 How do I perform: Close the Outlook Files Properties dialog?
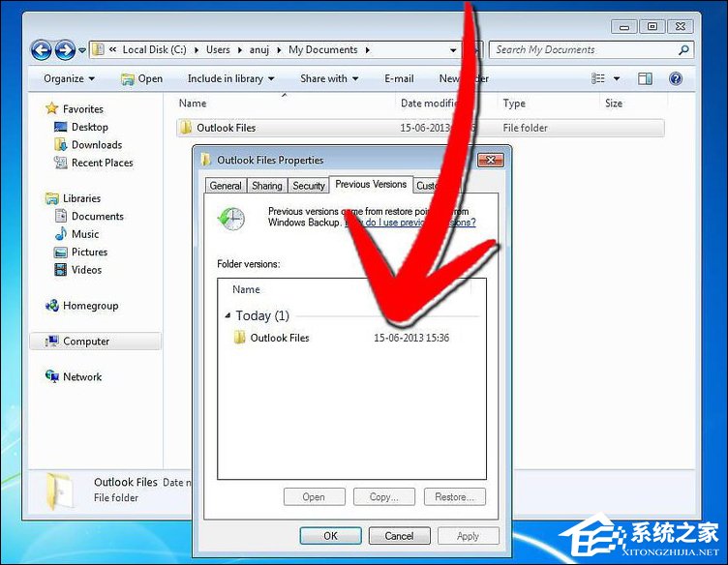(490, 160)
